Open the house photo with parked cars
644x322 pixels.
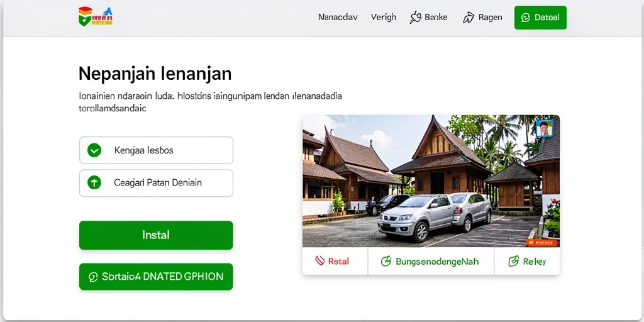click(x=431, y=181)
